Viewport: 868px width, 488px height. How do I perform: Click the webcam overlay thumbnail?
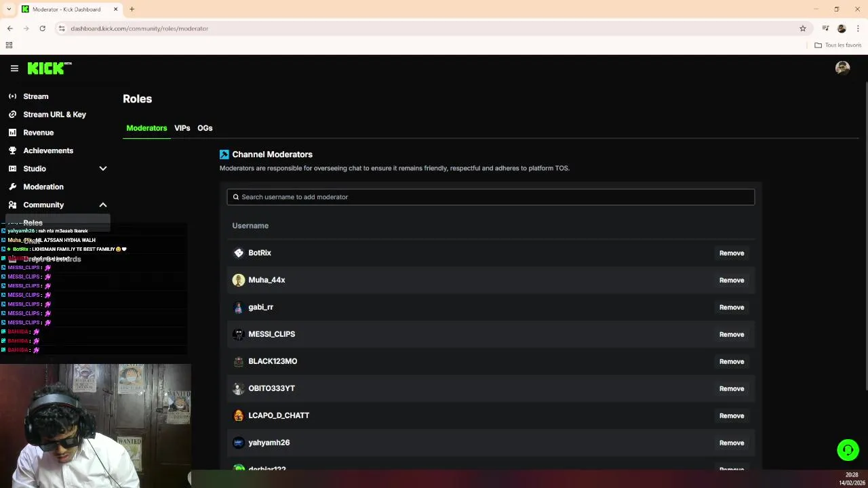tap(96, 426)
